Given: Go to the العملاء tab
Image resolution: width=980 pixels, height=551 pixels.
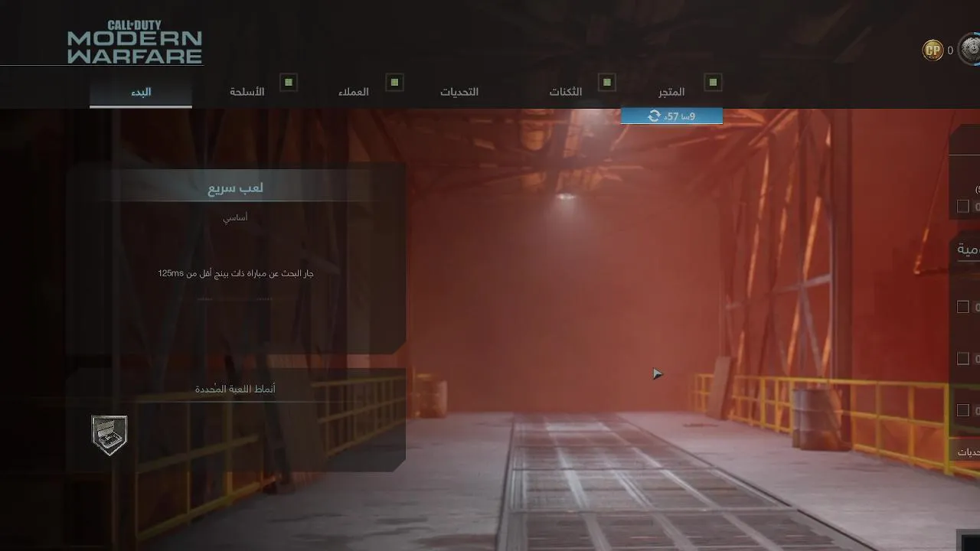Looking at the screenshot, I should click(354, 92).
